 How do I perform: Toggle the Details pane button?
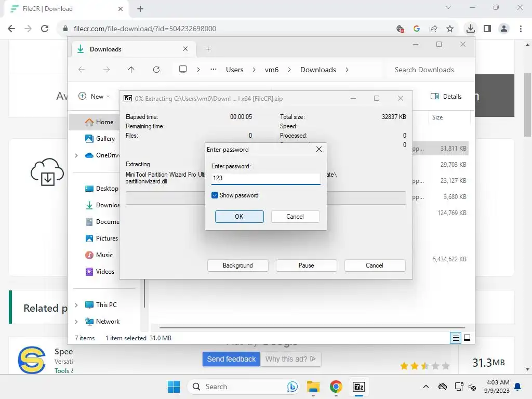446,96
